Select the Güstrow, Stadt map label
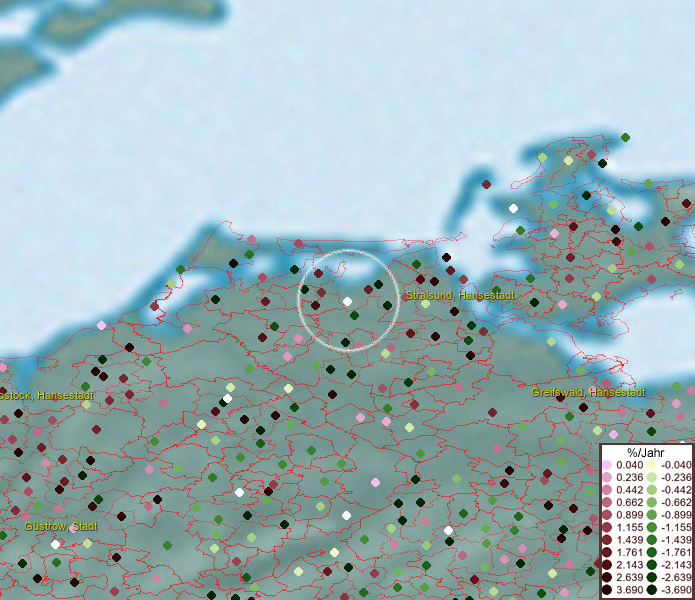This screenshot has width=695, height=600. [x=61, y=526]
